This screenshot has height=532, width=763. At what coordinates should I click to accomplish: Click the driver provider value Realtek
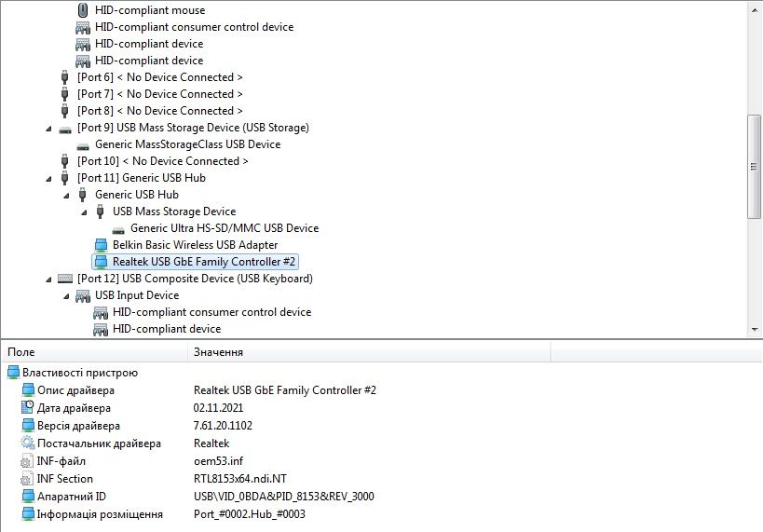pyautogui.click(x=211, y=443)
